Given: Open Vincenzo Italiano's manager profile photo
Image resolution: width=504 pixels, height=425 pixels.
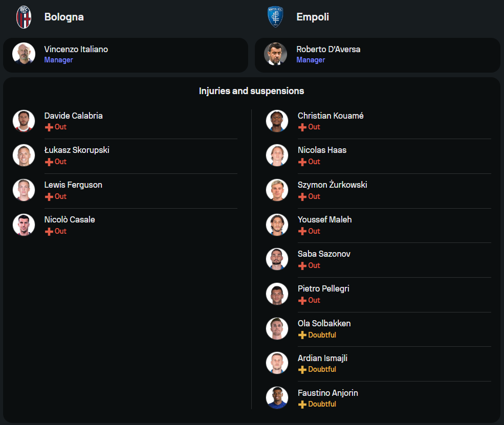Looking at the screenshot, I should click(x=24, y=54).
